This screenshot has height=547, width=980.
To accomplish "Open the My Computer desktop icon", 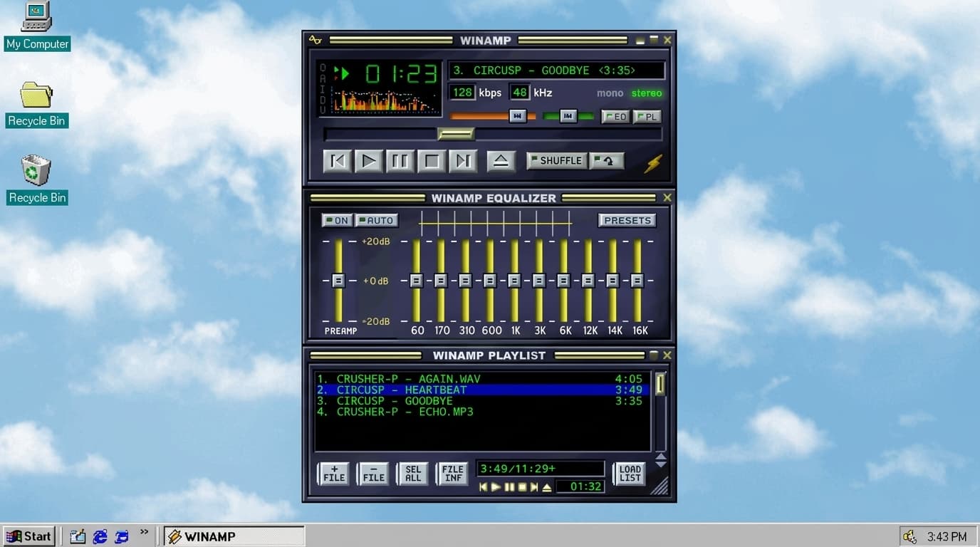I will tap(37, 26).
